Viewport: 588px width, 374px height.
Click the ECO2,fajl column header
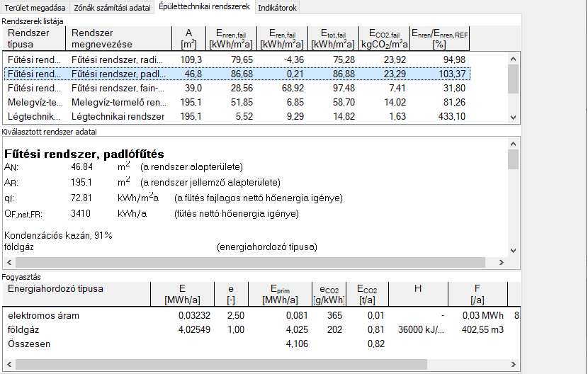point(384,38)
